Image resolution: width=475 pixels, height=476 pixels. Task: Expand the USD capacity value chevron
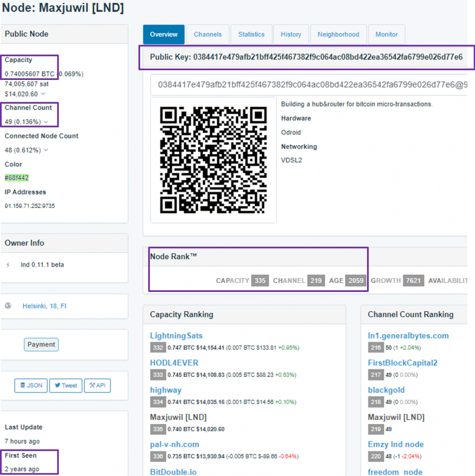(x=43, y=94)
